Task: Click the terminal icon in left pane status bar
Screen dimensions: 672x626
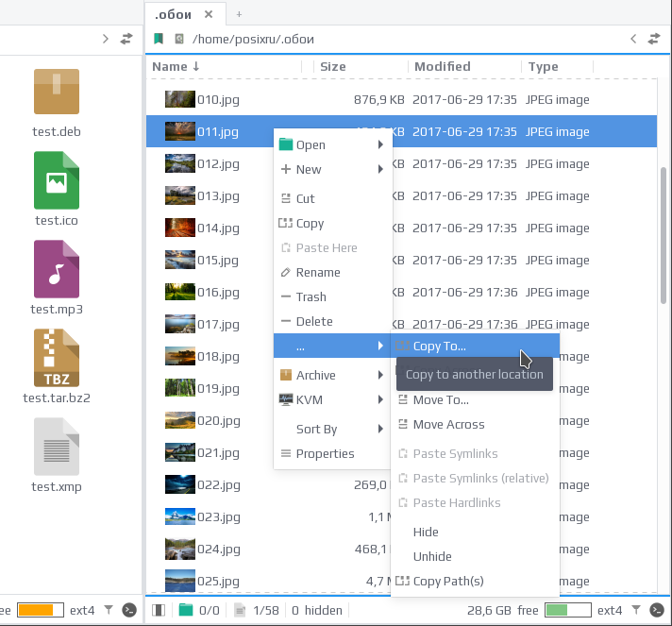Action: [129, 610]
